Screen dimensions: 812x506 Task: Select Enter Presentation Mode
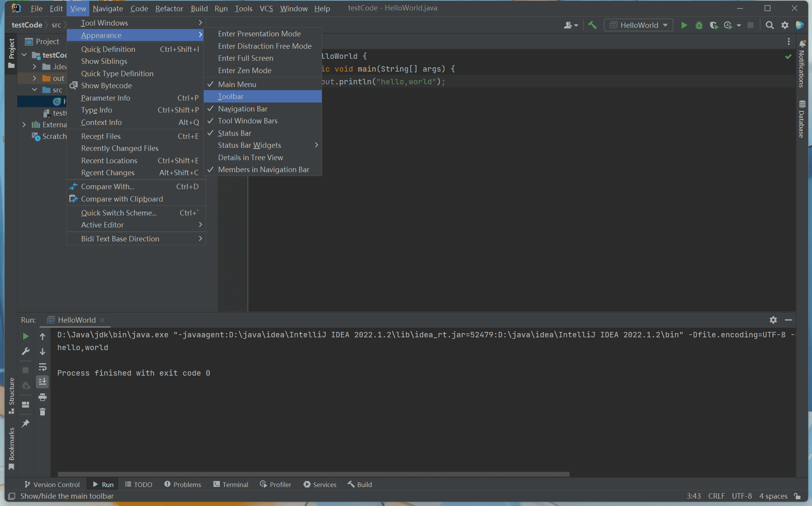pos(263,34)
